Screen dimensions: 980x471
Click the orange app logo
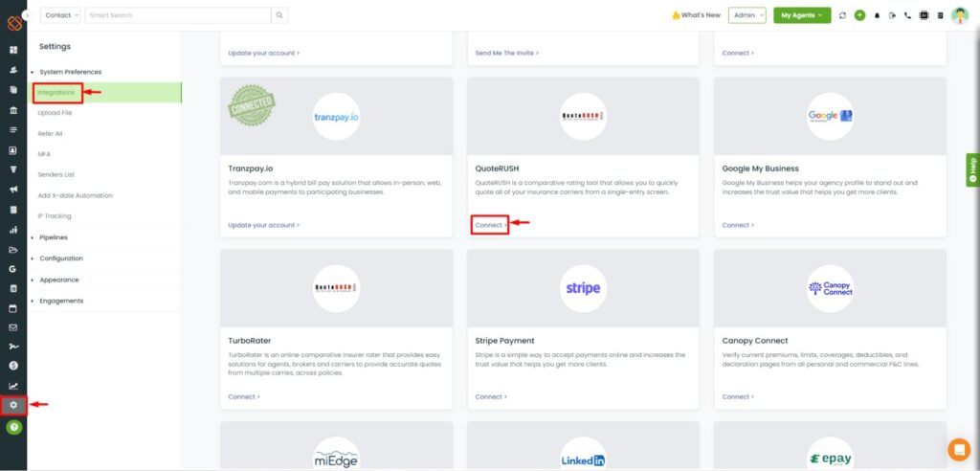[x=14, y=23]
